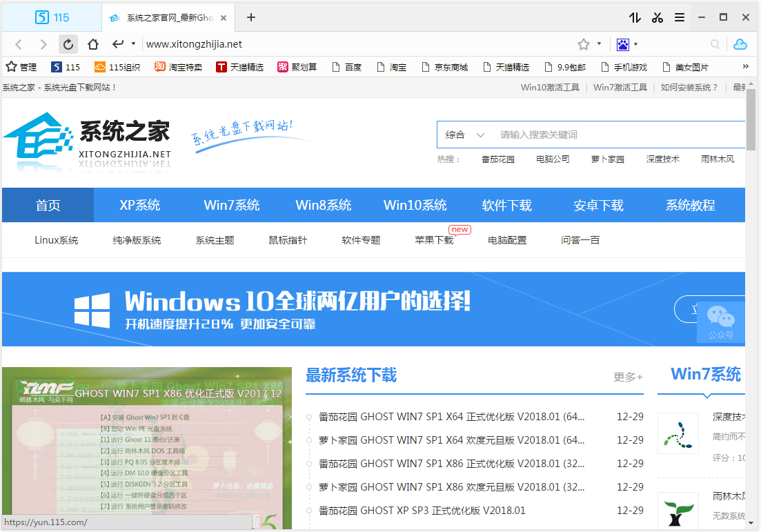The image size is (761, 532).
Task: Open the 问答一百 submenu item
Action: pyautogui.click(x=580, y=240)
